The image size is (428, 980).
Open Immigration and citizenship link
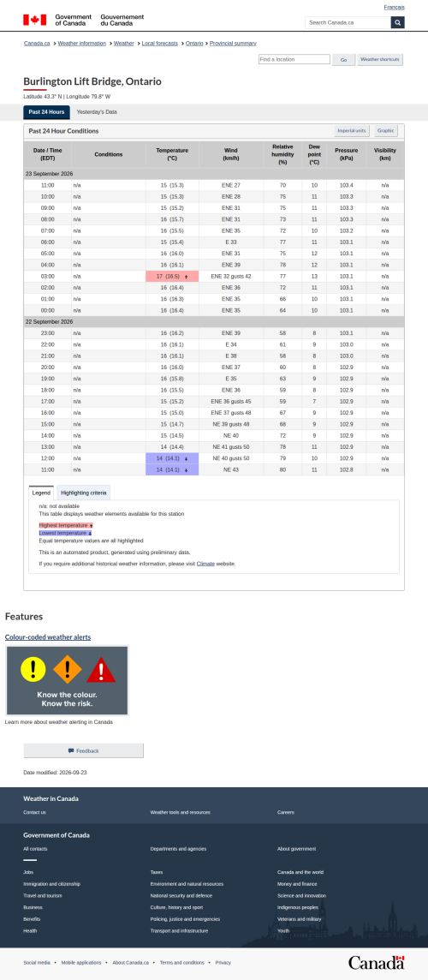52,884
